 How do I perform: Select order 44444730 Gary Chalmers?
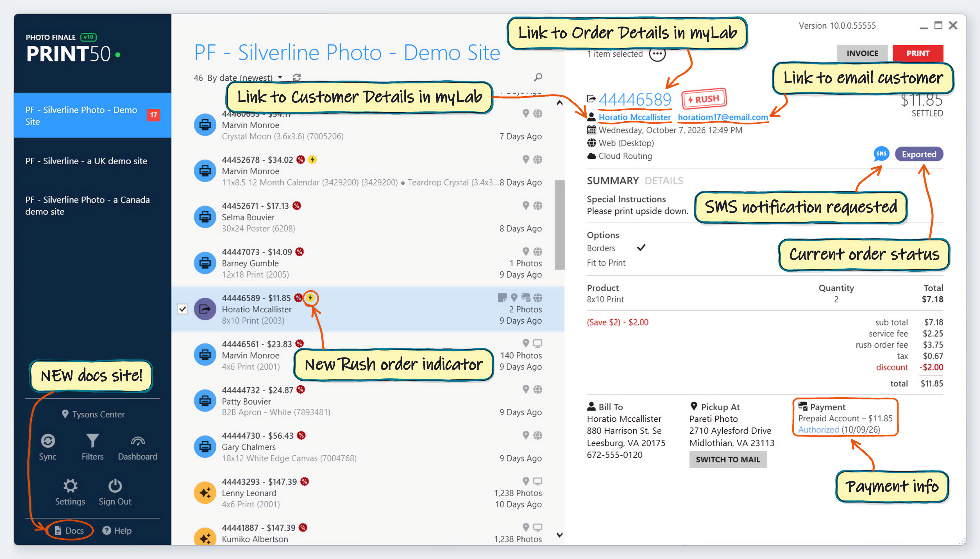tap(367, 447)
